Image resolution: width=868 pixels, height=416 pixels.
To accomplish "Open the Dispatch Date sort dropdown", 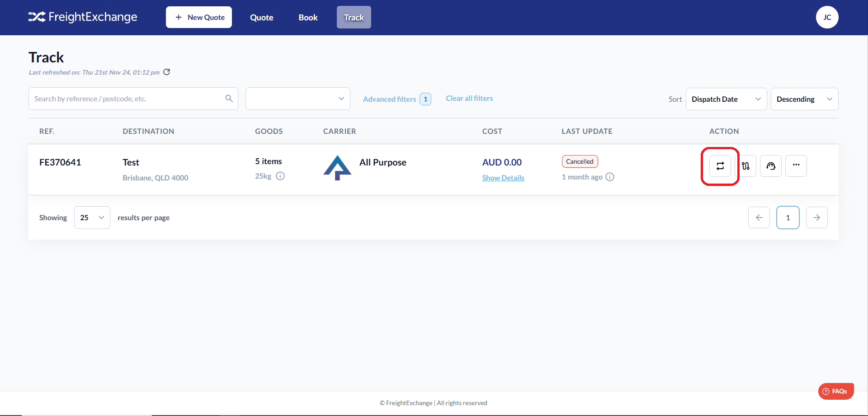I will point(726,99).
